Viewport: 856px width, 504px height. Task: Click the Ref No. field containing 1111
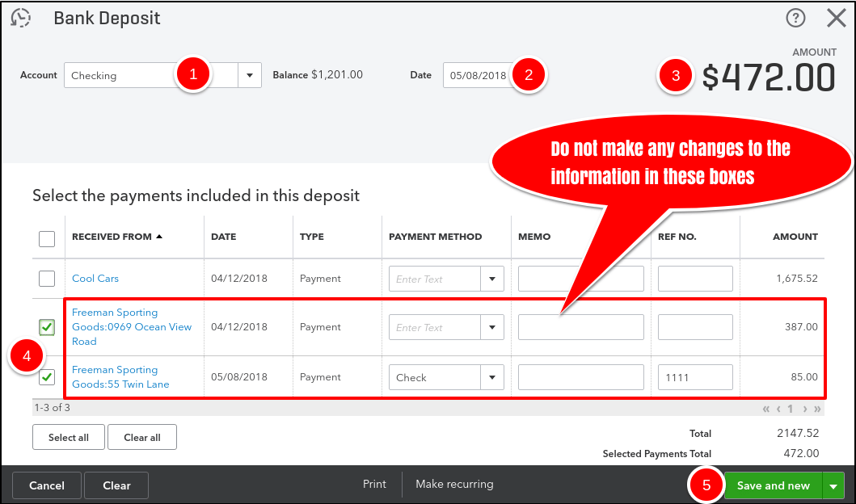[x=694, y=377]
